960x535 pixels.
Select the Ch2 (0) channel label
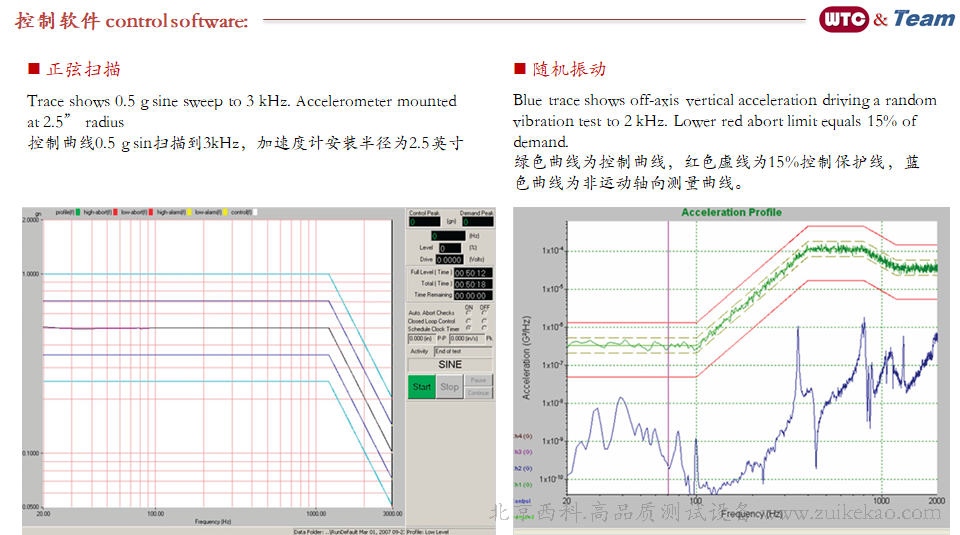click(x=522, y=468)
